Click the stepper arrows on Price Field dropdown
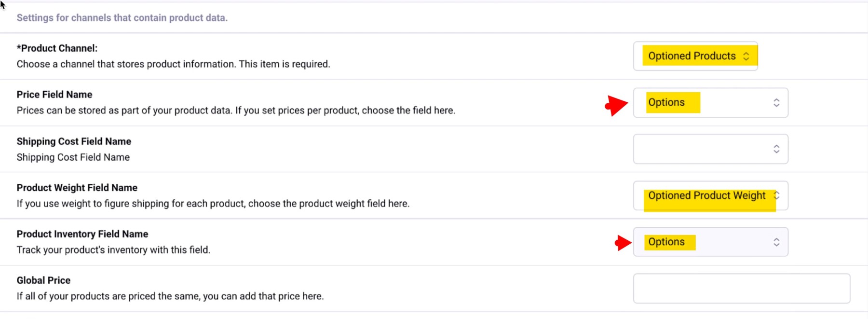This screenshot has width=868, height=319. pyautogui.click(x=776, y=102)
